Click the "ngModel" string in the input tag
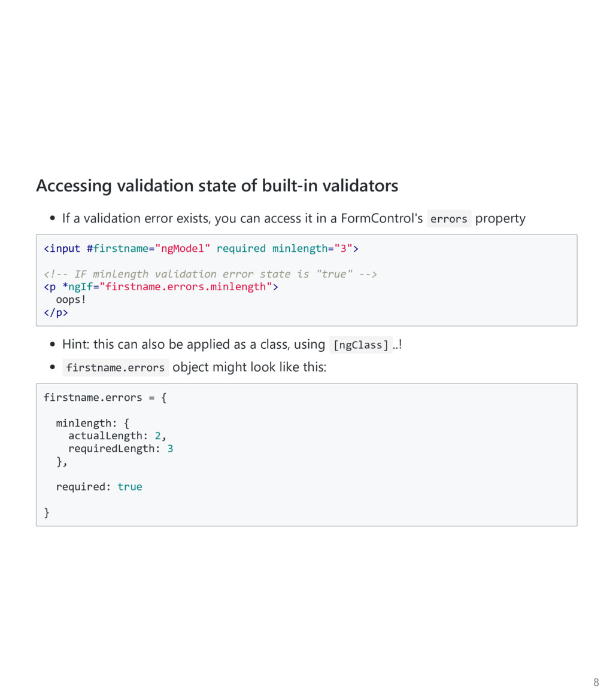The width and height of the screenshot is (613, 700). [x=183, y=248]
